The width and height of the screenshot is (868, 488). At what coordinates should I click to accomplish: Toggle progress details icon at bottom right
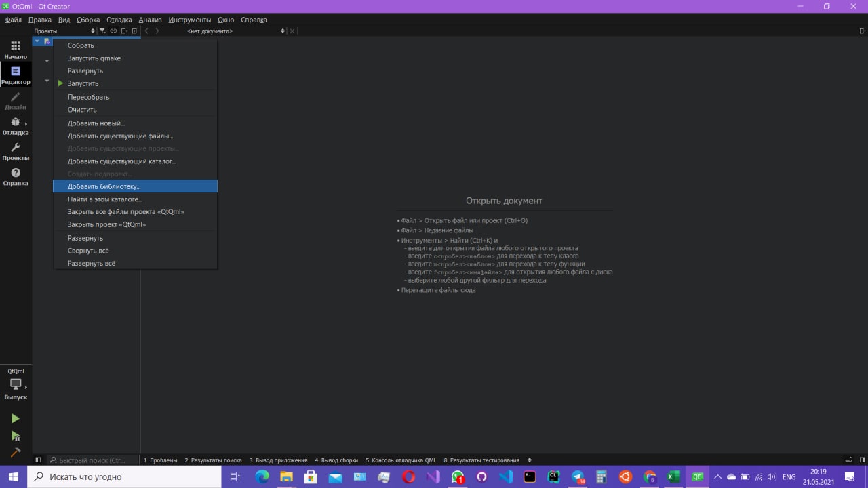[x=848, y=460]
